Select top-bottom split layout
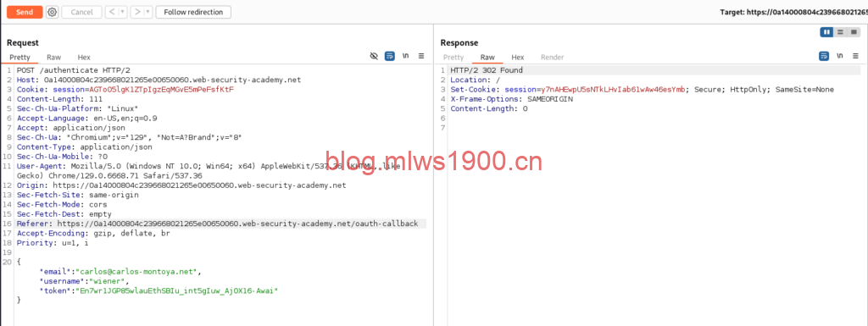 pyautogui.click(x=840, y=32)
